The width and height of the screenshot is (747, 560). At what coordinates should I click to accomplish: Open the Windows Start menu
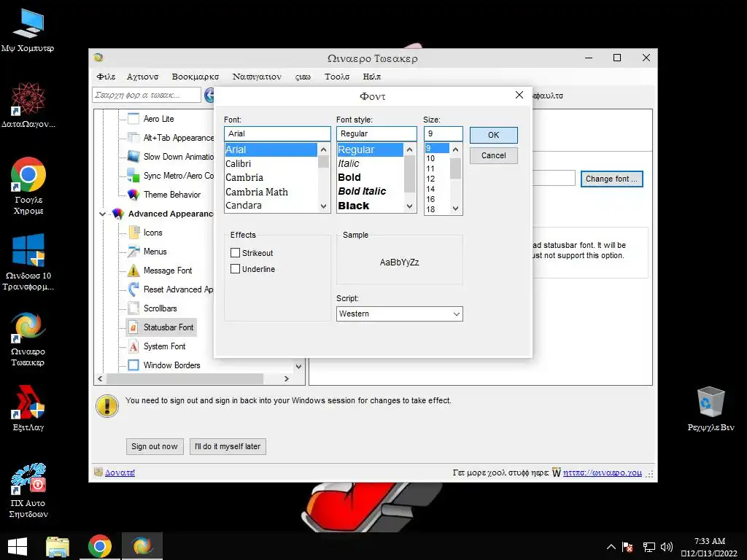coord(18,546)
